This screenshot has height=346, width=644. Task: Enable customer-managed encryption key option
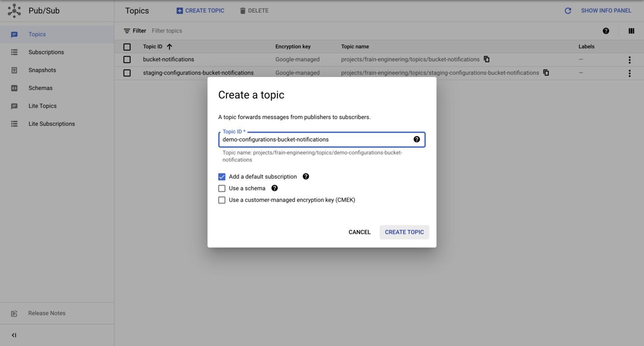222,200
